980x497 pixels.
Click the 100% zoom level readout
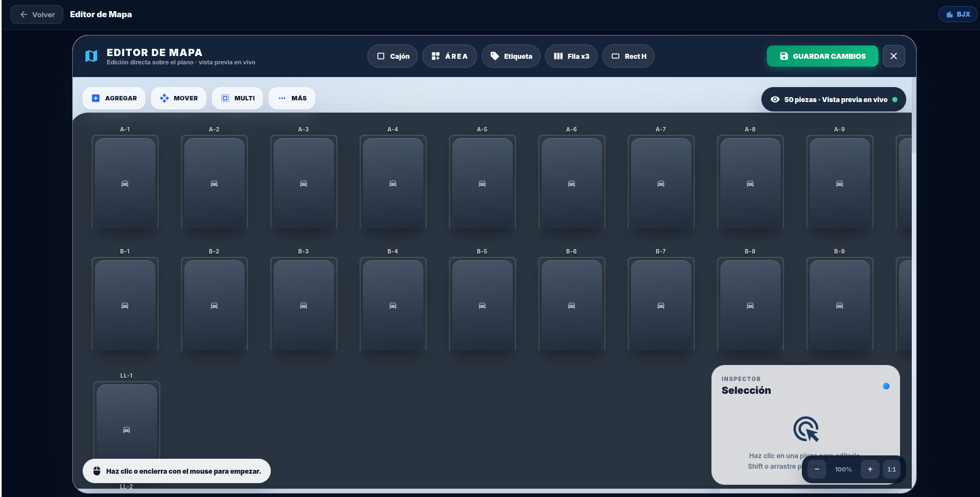pyautogui.click(x=843, y=469)
